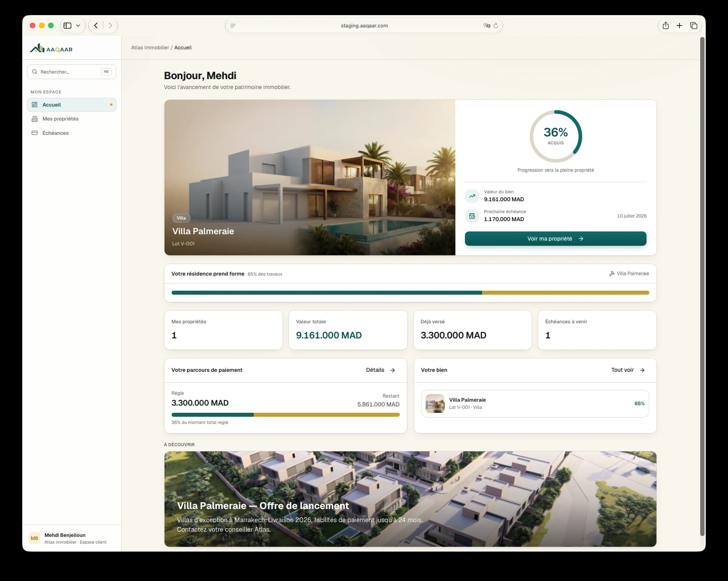Click the arrow next to Détails
The width and height of the screenshot is (728, 581).
[x=393, y=370]
